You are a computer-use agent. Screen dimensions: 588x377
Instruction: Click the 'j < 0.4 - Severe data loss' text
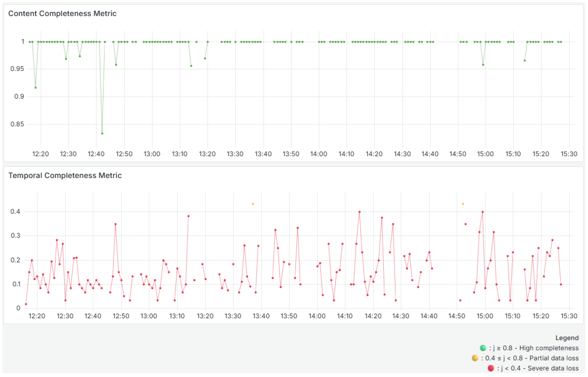coord(538,368)
